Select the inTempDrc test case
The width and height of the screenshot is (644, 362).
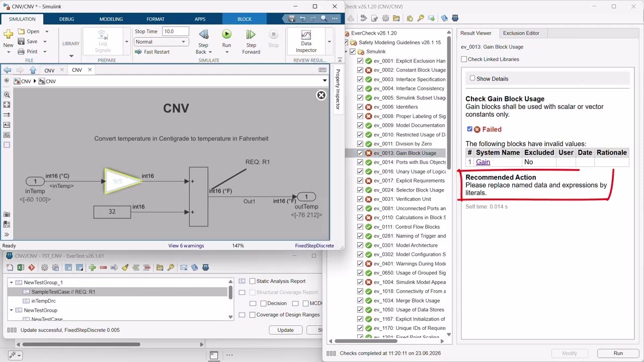(x=43, y=301)
